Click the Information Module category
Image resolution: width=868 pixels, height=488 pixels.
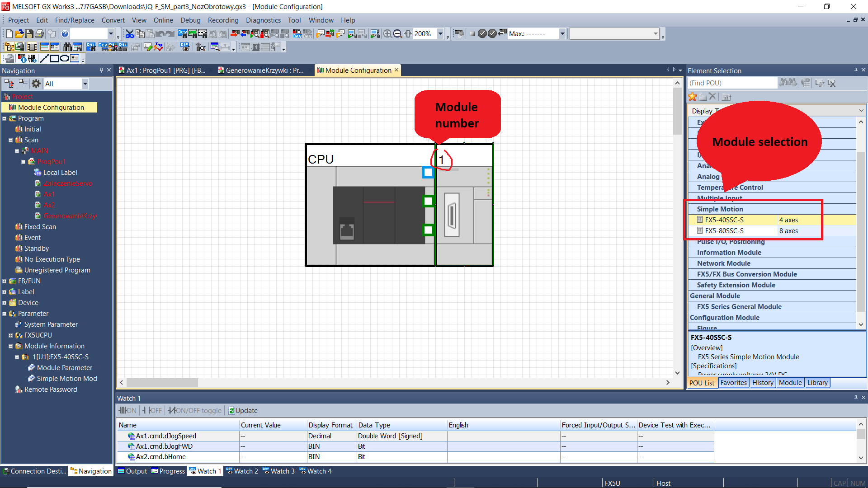tap(771, 253)
